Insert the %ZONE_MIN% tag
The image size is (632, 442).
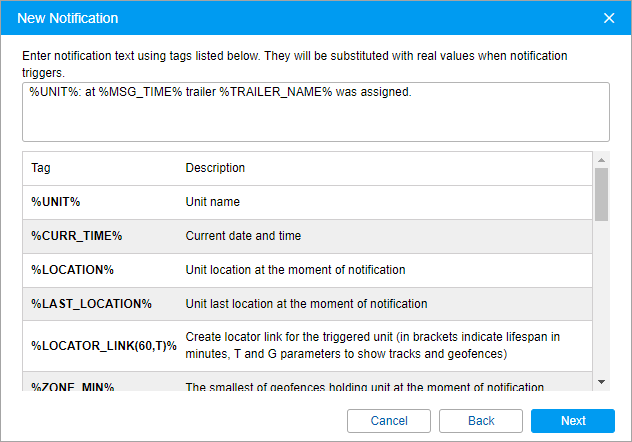[73, 387]
